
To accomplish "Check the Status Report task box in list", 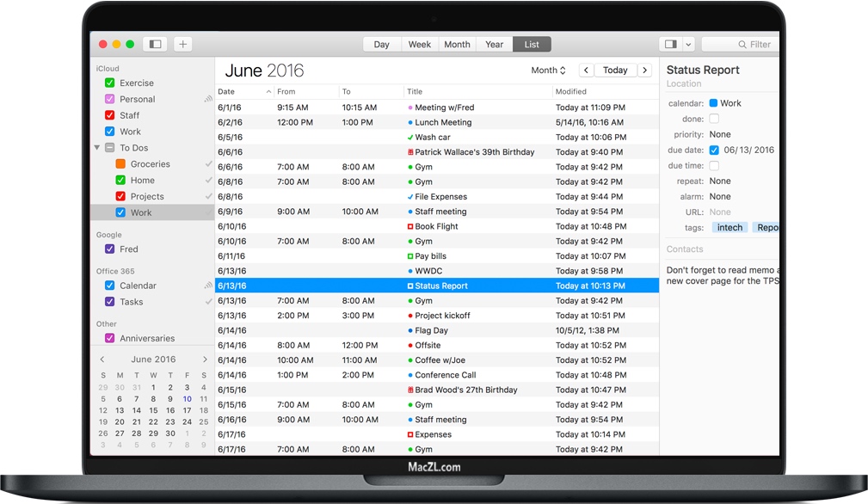I will (410, 286).
